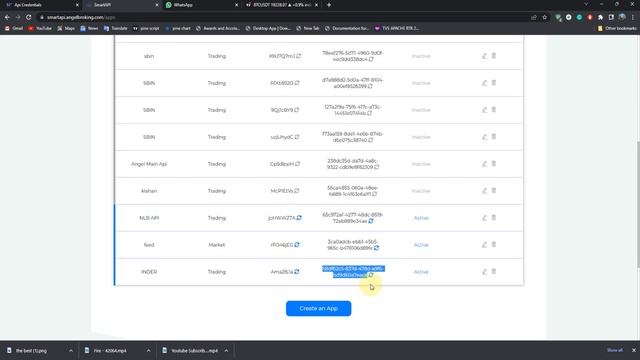This screenshot has height=360, width=640.
Task: Open the YouTube bookmark
Action: point(40,28)
